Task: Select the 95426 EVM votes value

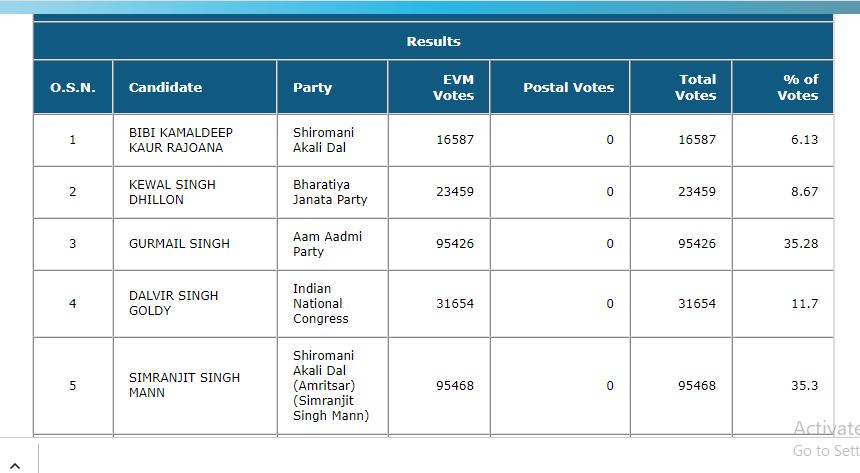Action: (x=455, y=244)
